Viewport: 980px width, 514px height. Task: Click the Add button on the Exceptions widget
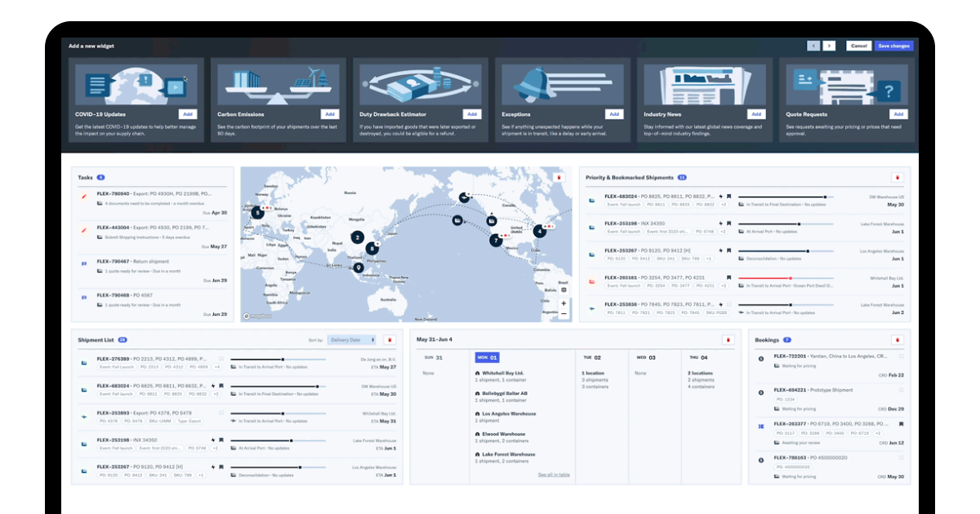pos(615,114)
